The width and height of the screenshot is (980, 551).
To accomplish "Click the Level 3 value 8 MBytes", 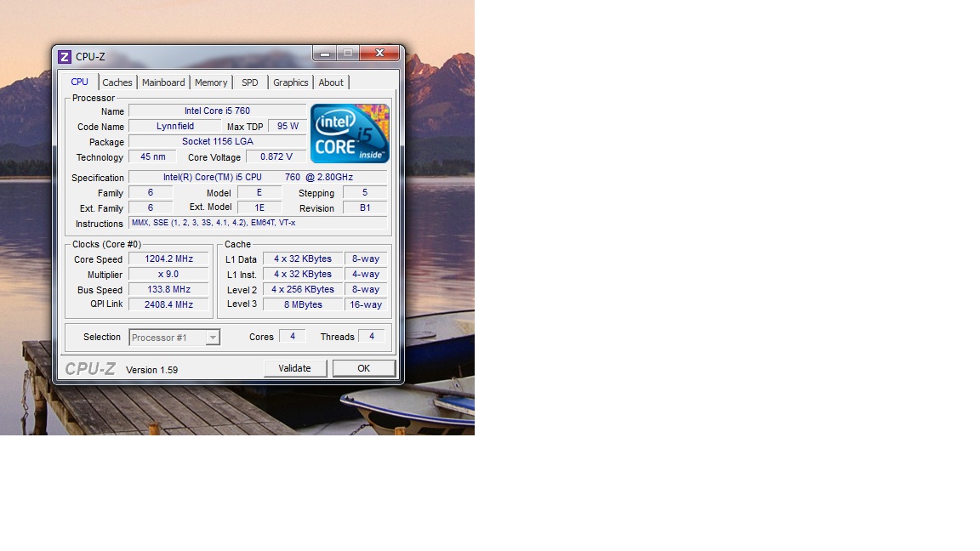I will pyautogui.click(x=303, y=305).
